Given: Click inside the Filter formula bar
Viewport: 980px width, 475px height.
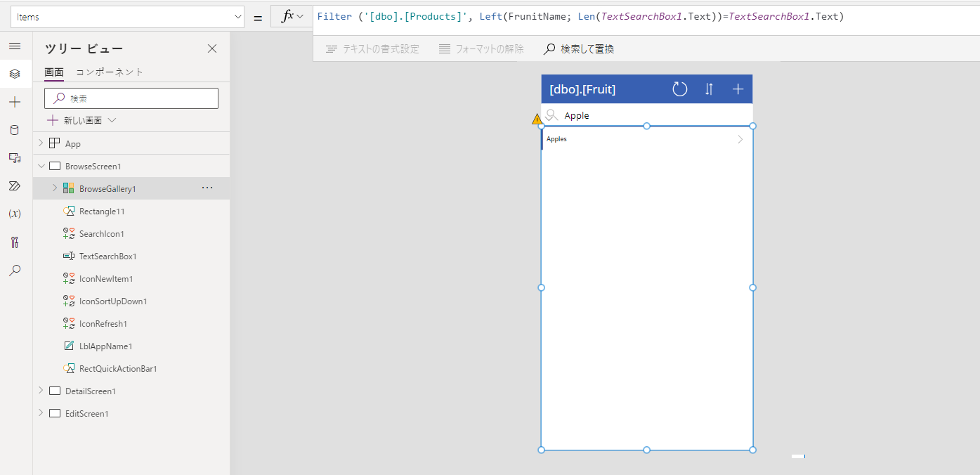Looking at the screenshot, I should pos(645,20).
